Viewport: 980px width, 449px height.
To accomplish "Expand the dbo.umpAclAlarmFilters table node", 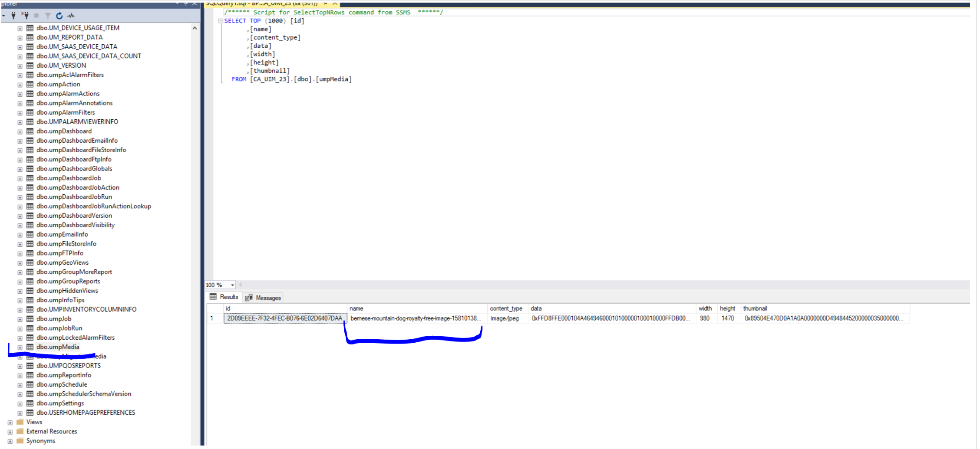I will [x=20, y=75].
